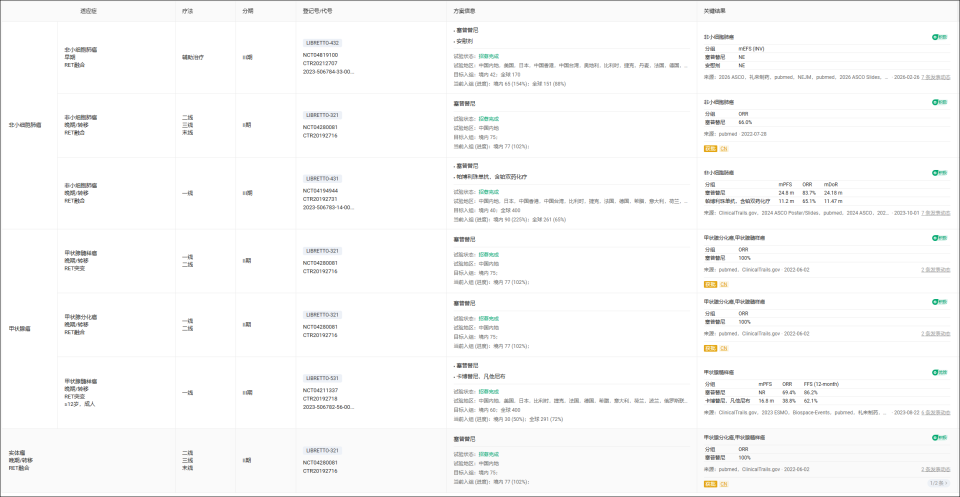This screenshot has width=960, height=497.
Task: Open the 2条发展动态 link in 实体瘤 row
Action: point(936,469)
